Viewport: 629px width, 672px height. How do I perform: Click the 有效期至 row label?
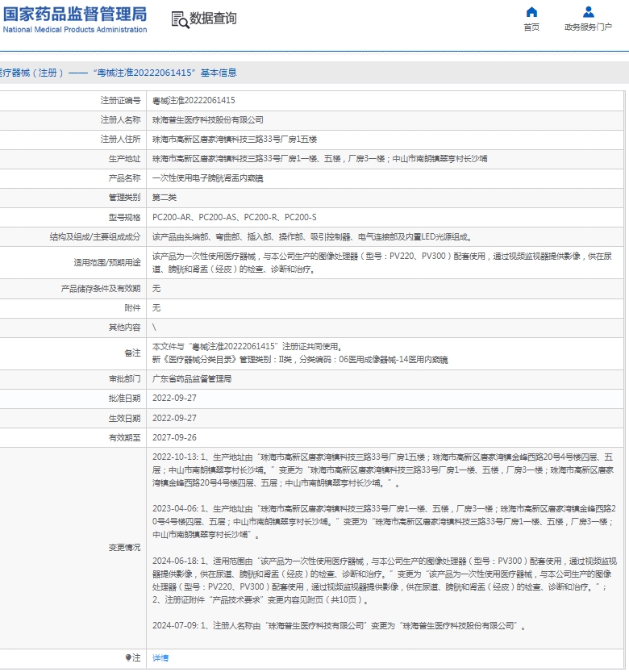pos(124,437)
